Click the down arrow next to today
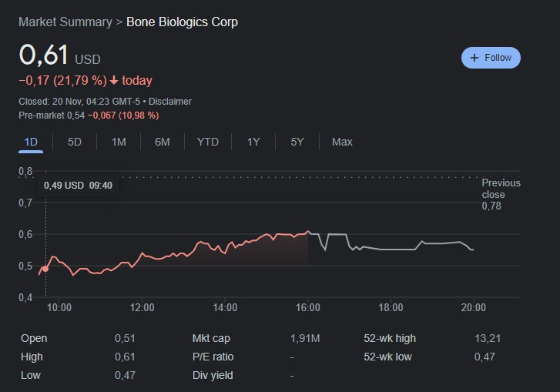 pyautogui.click(x=114, y=81)
